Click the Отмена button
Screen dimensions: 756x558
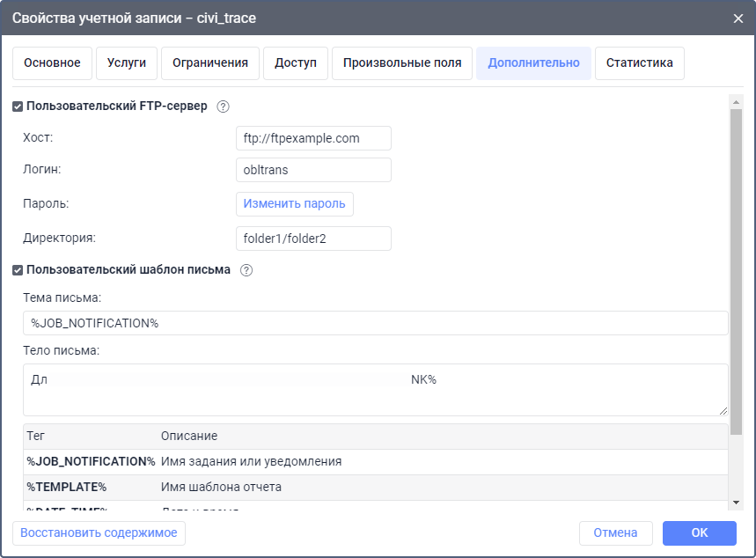[615, 533]
